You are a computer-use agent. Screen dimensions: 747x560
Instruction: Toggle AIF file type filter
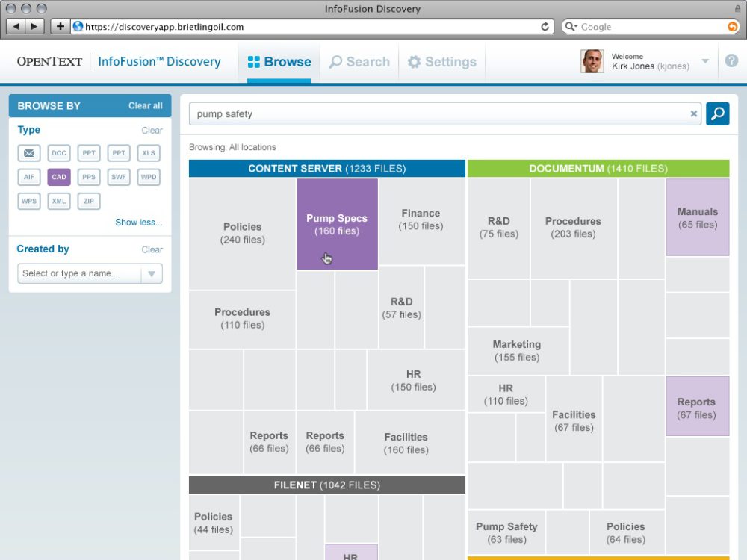[x=29, y=177]
